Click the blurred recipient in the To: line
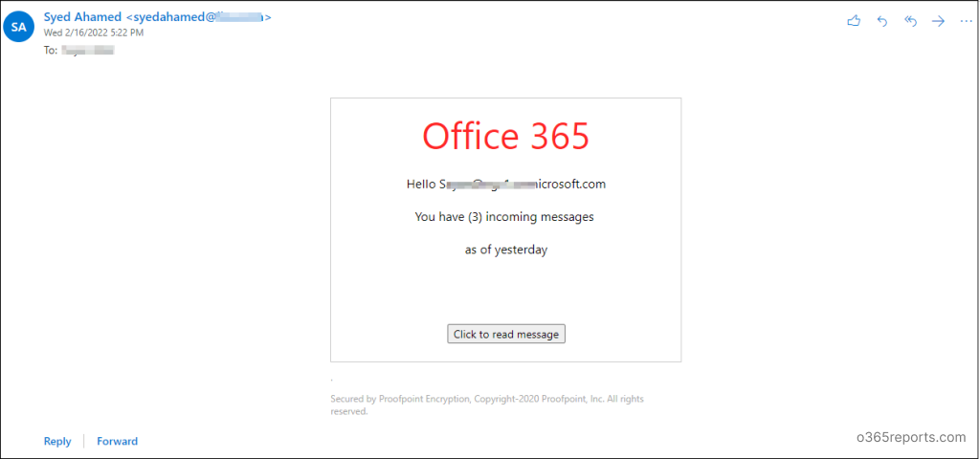This screenshot has height=459, width=980. pyautogui.click(x=87, y=50)
